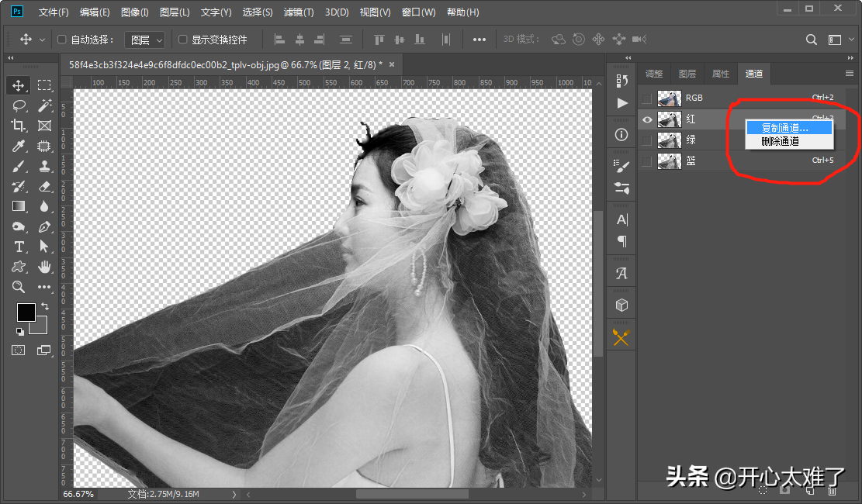Expand the Move tool preset picker arrow
This screenshot has height=504, width=862.
click(x=42, y=40)
